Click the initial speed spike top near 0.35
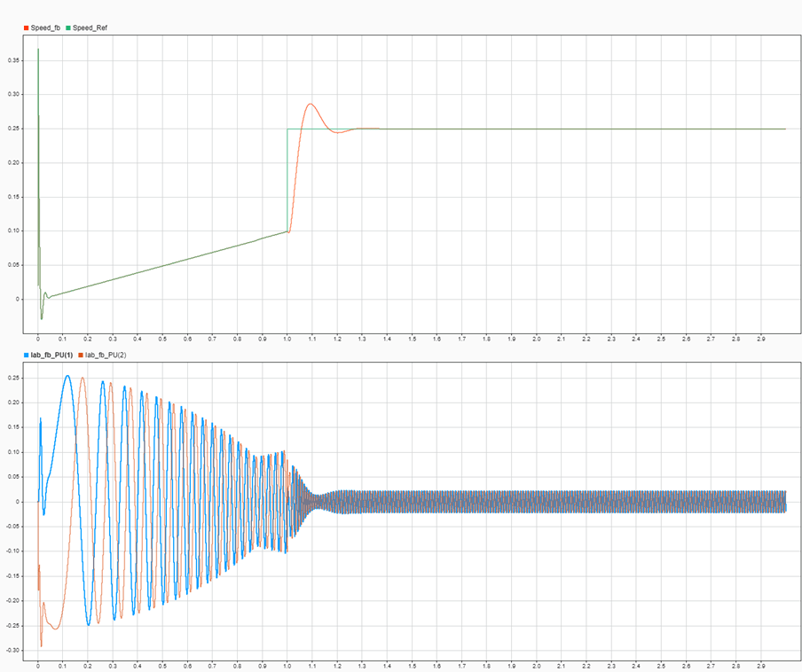Viewport: 802px width, 672px height. 38,50
